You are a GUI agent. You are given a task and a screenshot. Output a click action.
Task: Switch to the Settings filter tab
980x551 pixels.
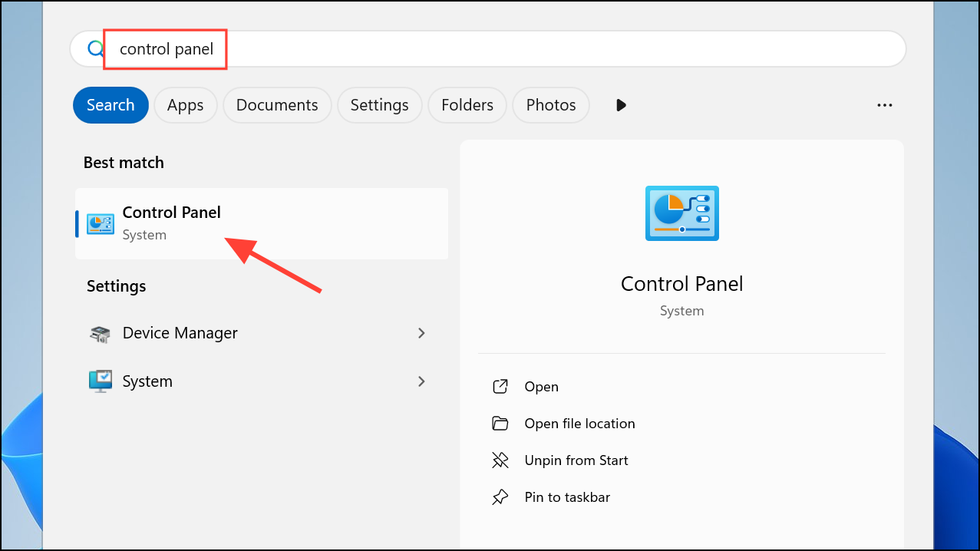380,105
